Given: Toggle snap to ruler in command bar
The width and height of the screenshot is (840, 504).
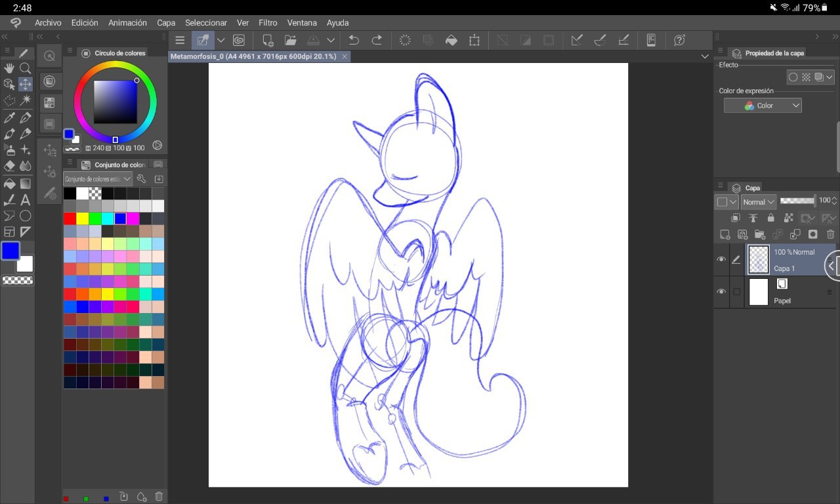Looking at the screenshot, I should 577,40.
